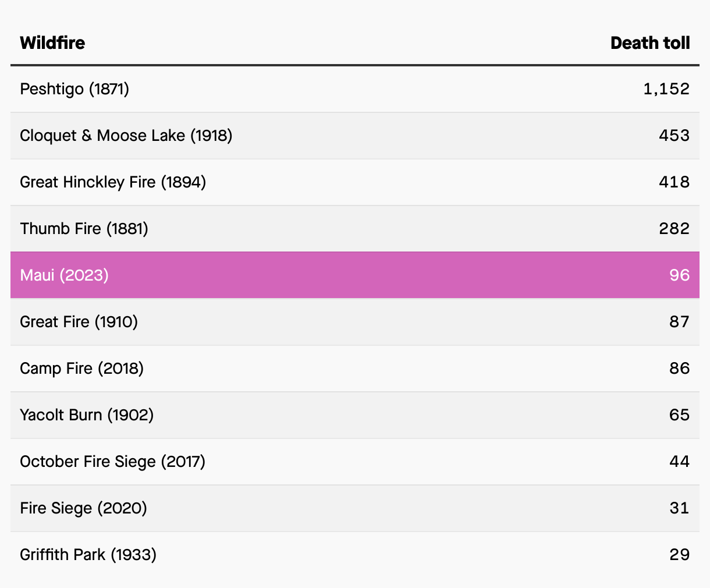
Task: Select the highlighted Maui (2023) label
Action: tap(64, 275)
